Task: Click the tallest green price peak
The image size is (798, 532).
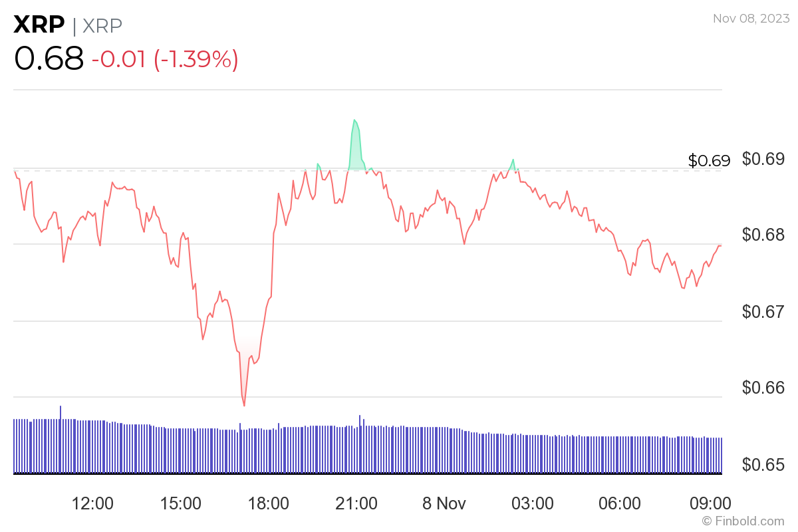Action: (x=354, y=121)
